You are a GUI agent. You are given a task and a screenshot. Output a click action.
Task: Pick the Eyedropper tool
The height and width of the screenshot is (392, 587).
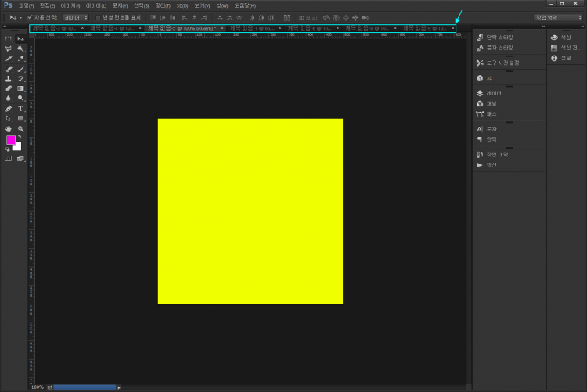(20, 59)
